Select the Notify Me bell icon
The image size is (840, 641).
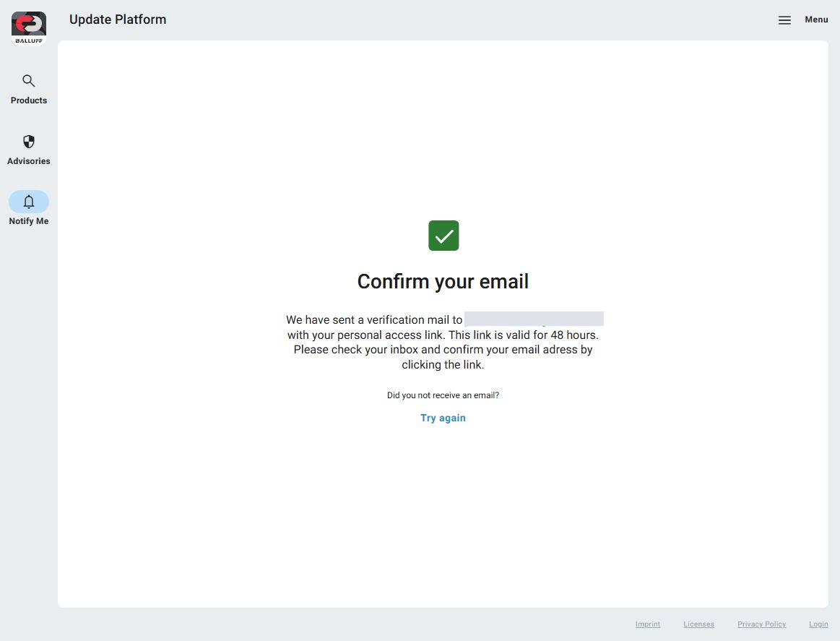(x=29, y=202)
